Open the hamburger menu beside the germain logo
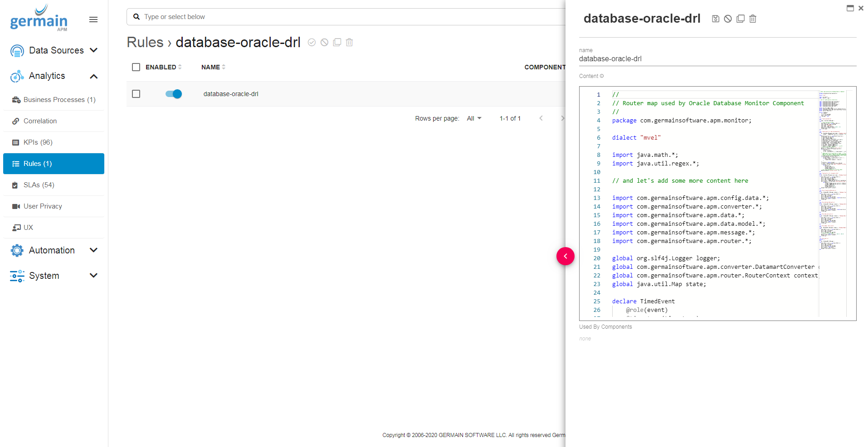 click(93, 19)
